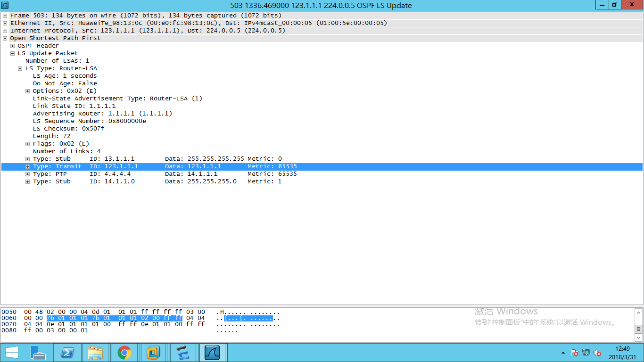Open the VMware icon on the taskbar
This screenshot has width=644, height=362.
tap(153, 353)
